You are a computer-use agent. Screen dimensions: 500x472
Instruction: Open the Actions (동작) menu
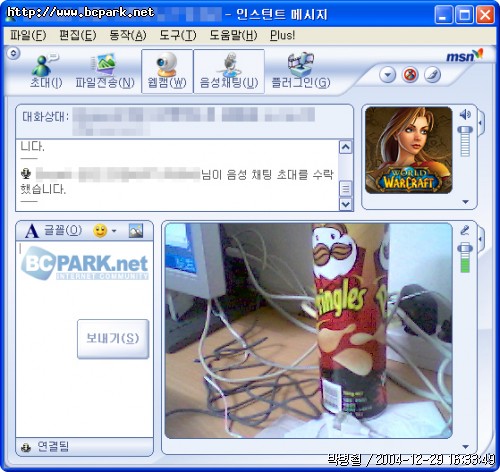click(x=128, y=35)
